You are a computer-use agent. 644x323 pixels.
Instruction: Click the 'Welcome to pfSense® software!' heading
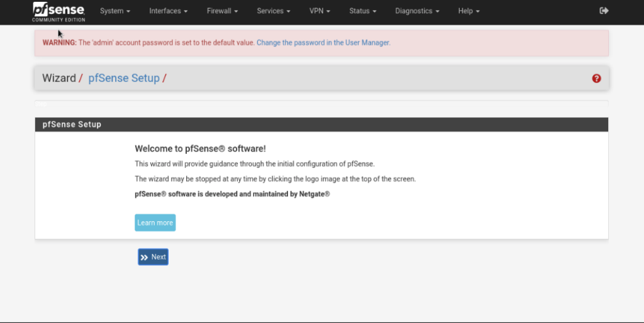201,148
